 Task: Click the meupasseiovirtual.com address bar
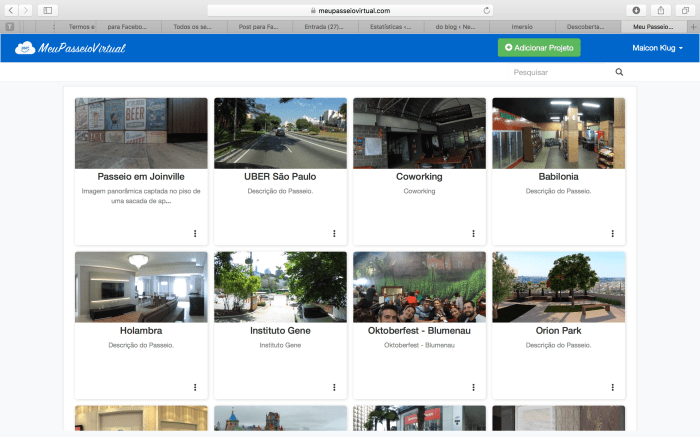(x=350, y=10)
